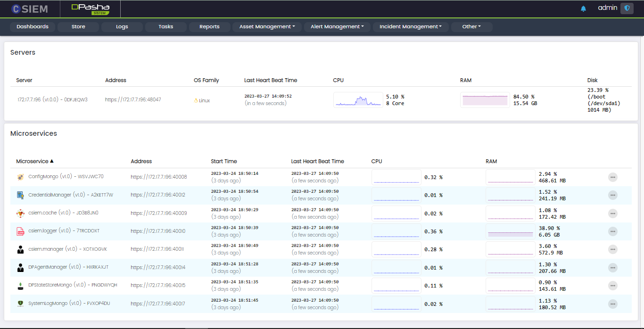Screen dimensions: 644x329
Task: Open server address link 172.17.7.196:48047
Action: click(133, 100)
